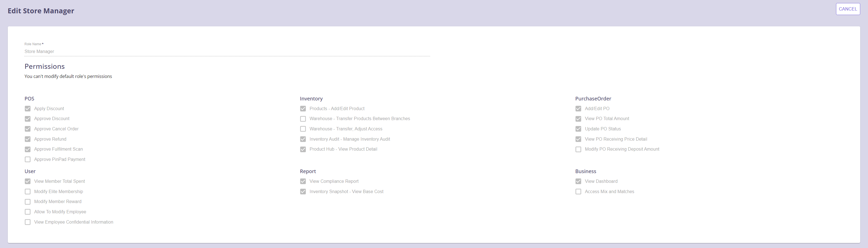The width and height of the screenshot is (868, 248).
Task: Toggle the Update PO Status checkbox
Action: tap(578, 129)
